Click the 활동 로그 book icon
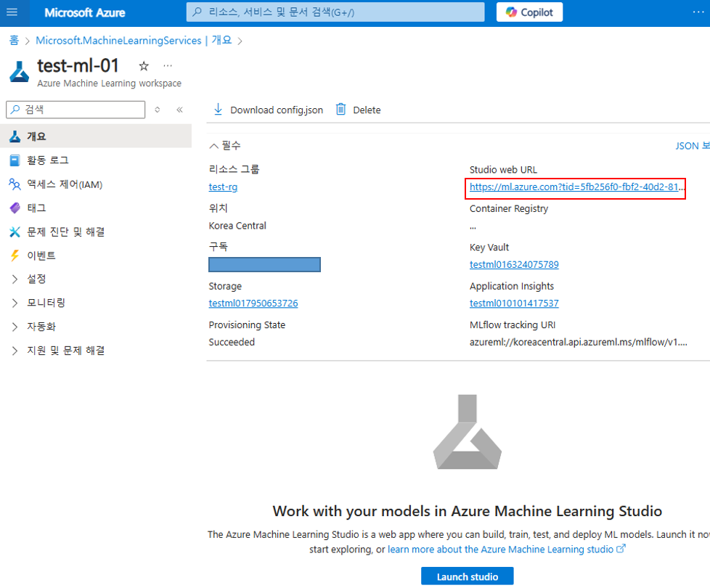The image size is (710, 588). pos(15,160)
